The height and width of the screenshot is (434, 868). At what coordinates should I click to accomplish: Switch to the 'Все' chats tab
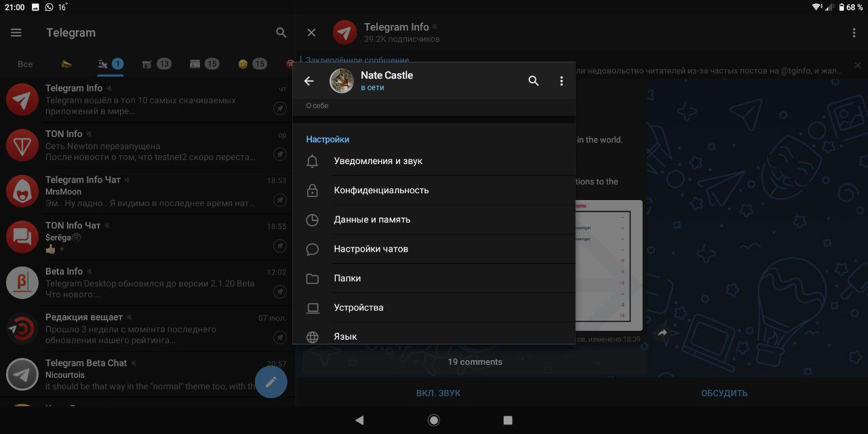25,64
